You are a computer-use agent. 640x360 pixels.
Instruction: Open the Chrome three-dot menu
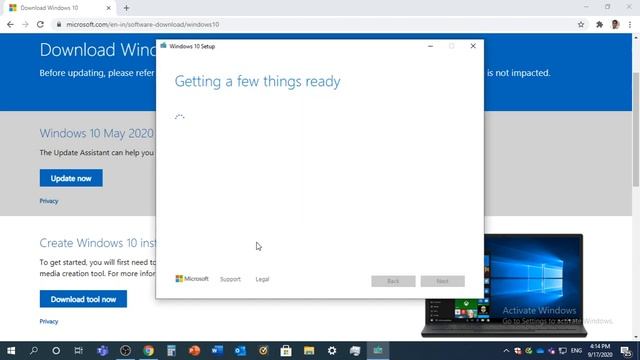630,24
